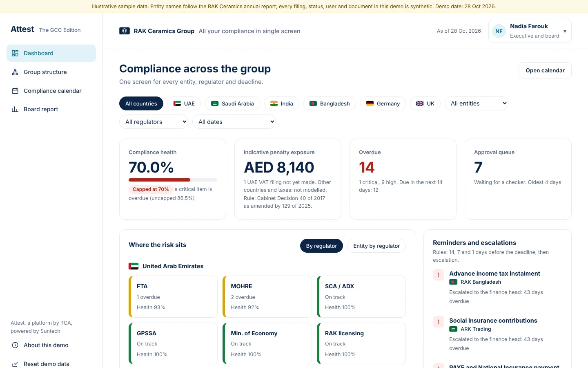The height and width of the screenshot is (368, 588).
Task: Filter by the Germany country pill
Action: 383,103
